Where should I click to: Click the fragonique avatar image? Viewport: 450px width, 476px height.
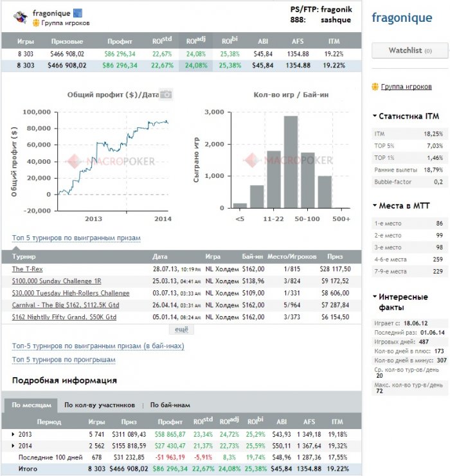click(x=21, y=17)
